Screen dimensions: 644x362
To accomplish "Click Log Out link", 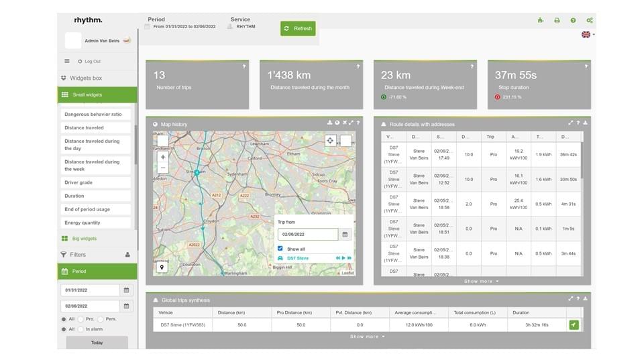I will click(89, 61).
